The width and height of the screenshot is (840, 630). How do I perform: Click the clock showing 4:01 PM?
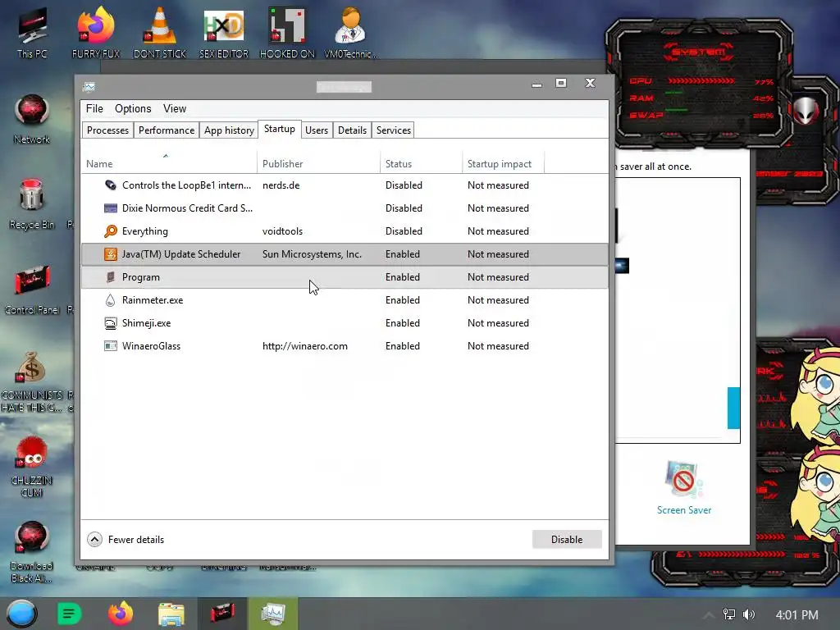[x=797, y=615]
